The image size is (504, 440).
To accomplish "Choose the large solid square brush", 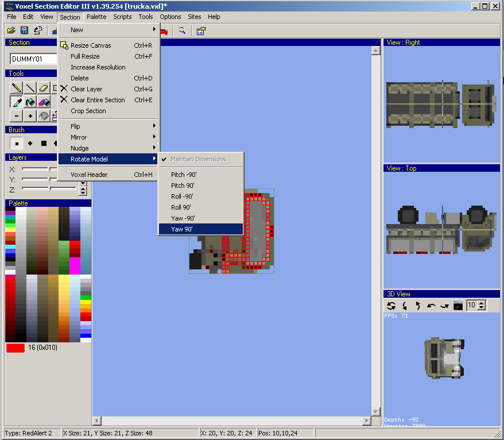I will coord(44,144).
